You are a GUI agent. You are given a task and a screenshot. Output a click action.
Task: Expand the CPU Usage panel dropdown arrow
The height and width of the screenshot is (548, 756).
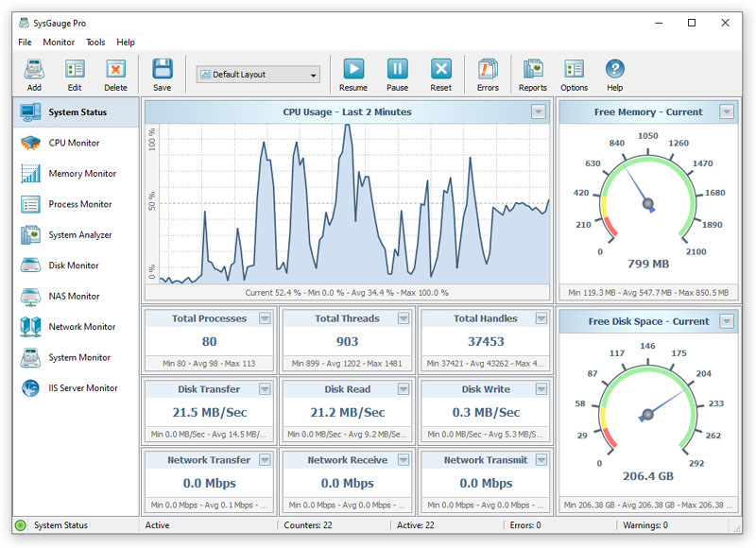point(539,111)
